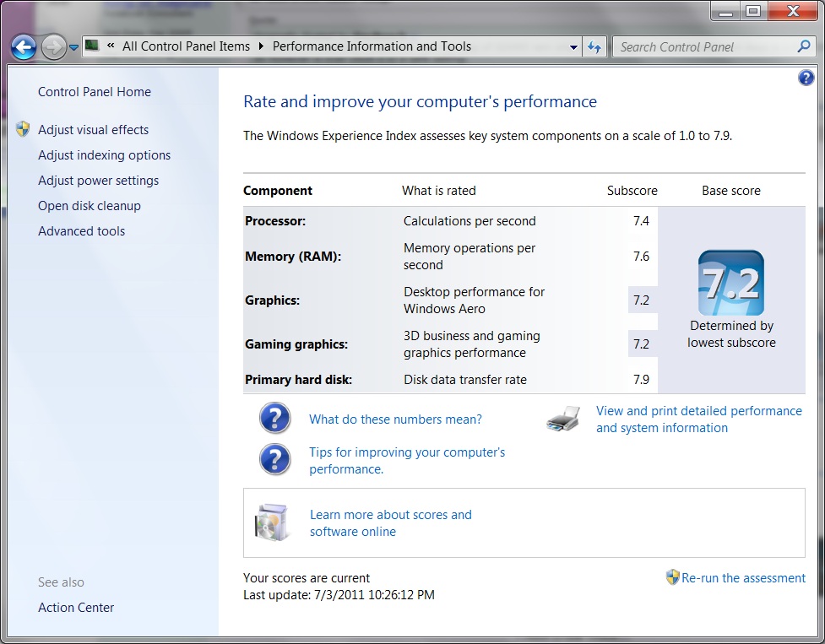Go to All Control Panel Items breadcrumb
This screenshot has width=825, height=644.
(187, 46)
